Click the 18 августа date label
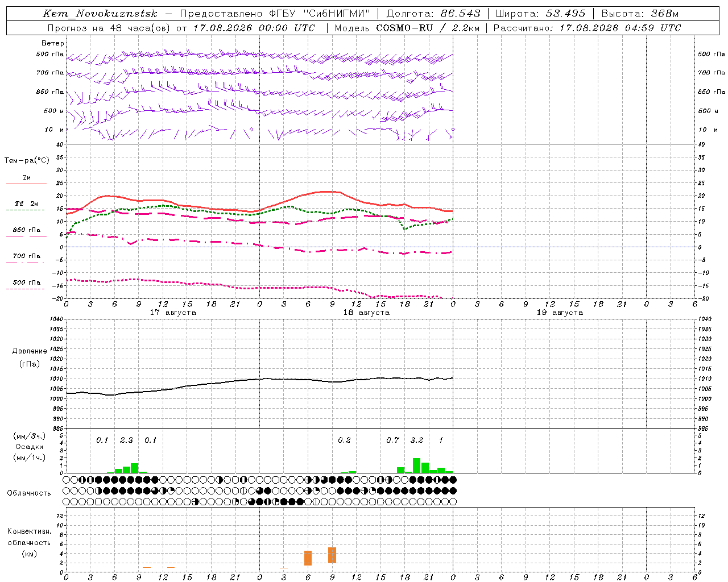The image size is (728, 582). point(366,312)
